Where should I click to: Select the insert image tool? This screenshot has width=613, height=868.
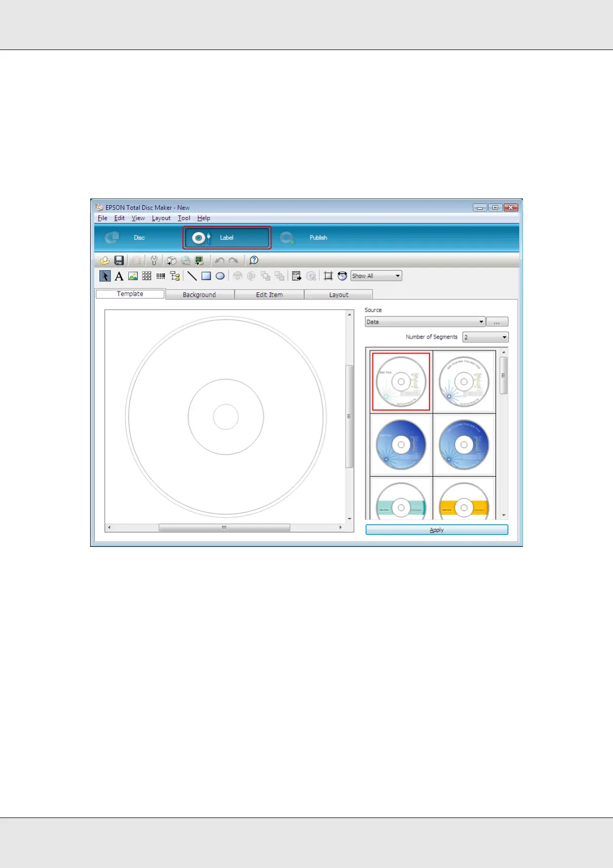[x=133, y=276]
